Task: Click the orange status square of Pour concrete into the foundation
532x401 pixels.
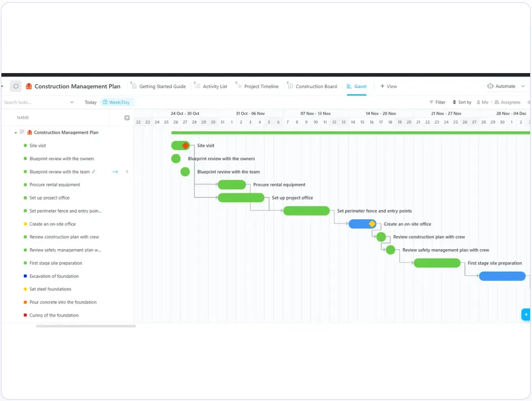Action: coord(25,302)
